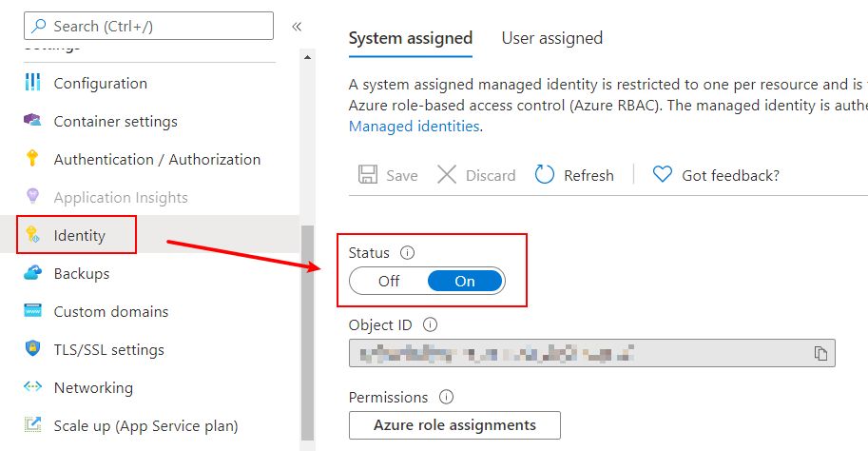Click the Refresh button label
Screen dimensions: 868x451
589,175
